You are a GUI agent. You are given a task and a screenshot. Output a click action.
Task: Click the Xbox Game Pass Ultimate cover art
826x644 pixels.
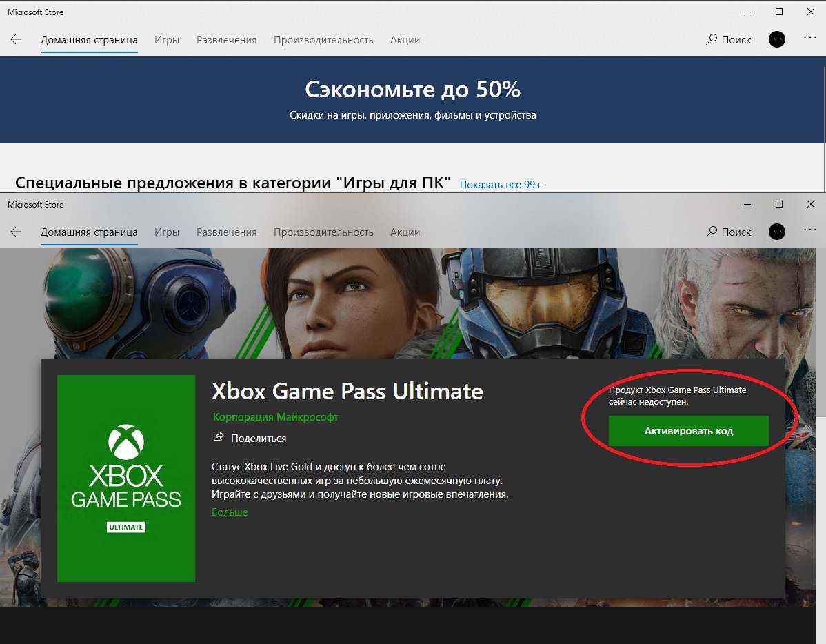coord(126,479)
